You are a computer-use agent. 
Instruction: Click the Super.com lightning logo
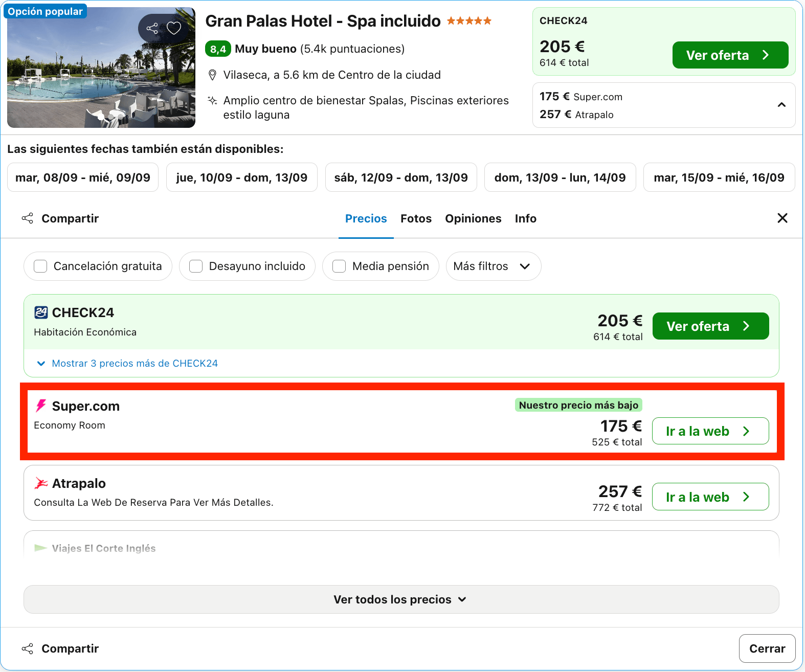[x=41, y=406]
